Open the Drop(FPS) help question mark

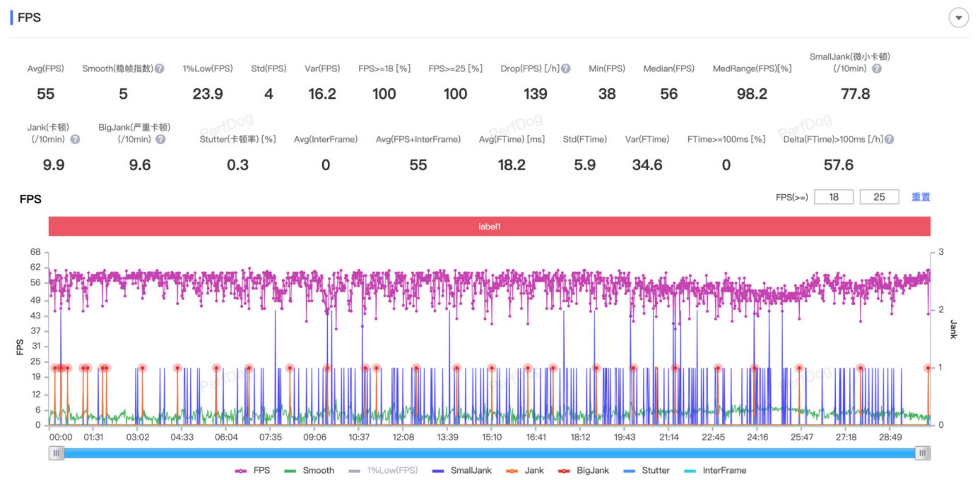(x=566, y=69)
